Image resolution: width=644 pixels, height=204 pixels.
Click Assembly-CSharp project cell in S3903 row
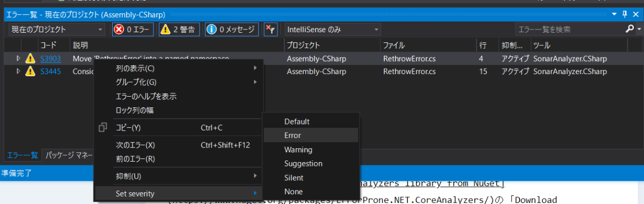(x=316, y=58)
